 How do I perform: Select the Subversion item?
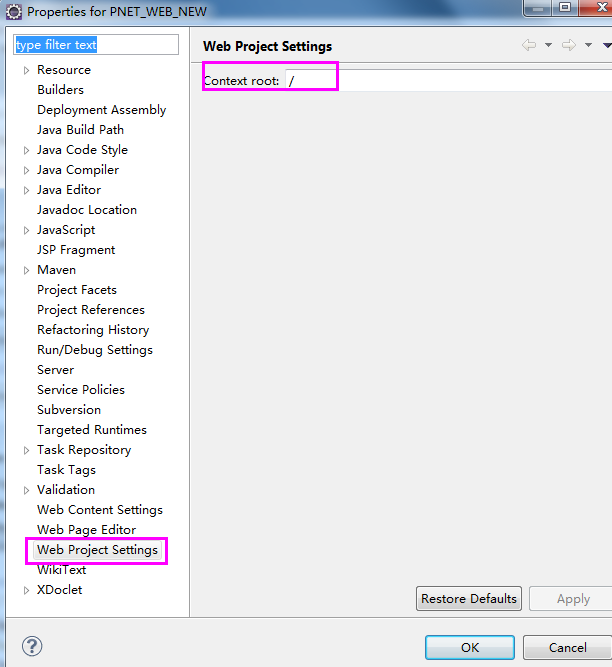pyautogui.click(x=69, y=410)
